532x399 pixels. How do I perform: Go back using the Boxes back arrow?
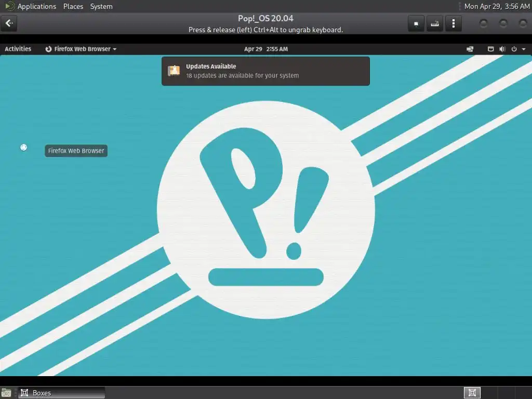[9, 23]
